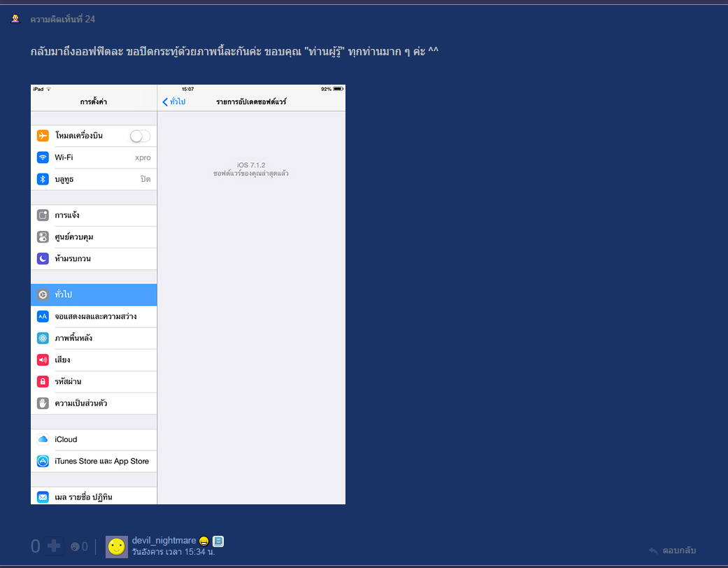Screen dimensions: 728x568
Task: Click the smiley badge next to devil_nightmare
Action: tap(204, 541)
